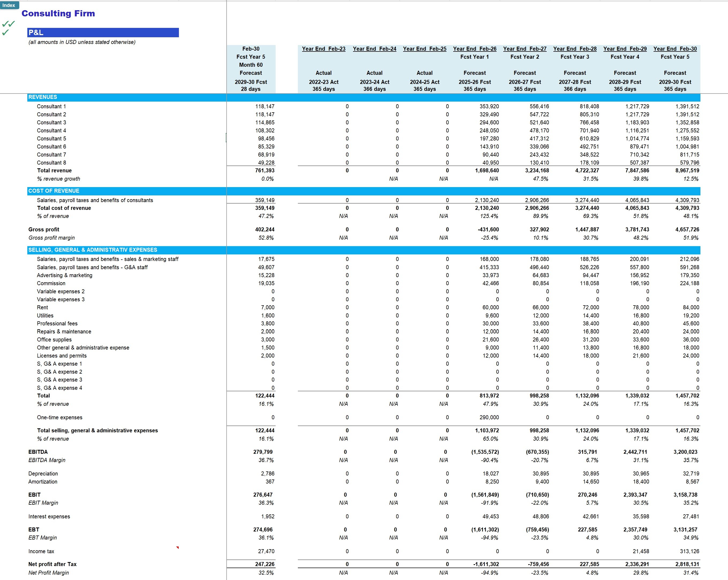Click the EBITDA value (1,535,572)
Image resolution: width=728 pixels, height=580 pixels.
pyautogui.click(x=485, y=452)
